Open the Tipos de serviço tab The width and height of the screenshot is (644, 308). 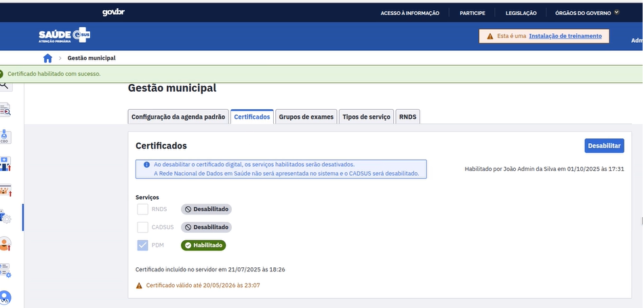point(367,117)
